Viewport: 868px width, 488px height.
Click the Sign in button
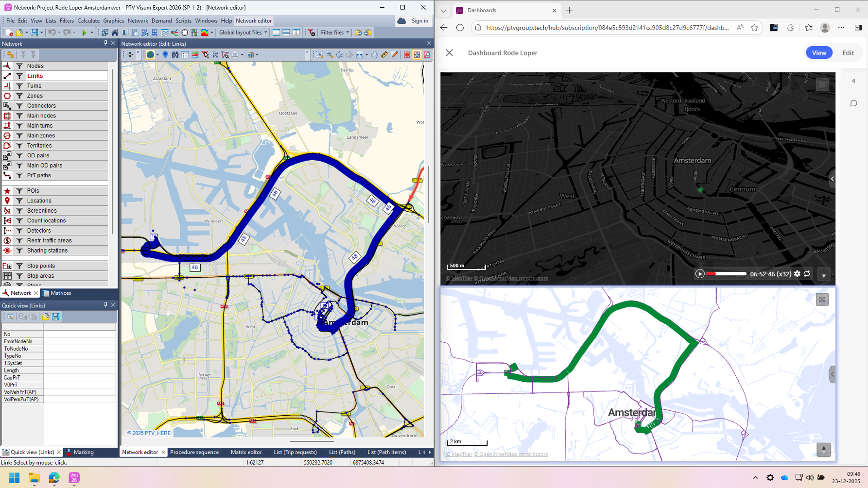pyautogui.click(x=419, y=21)
